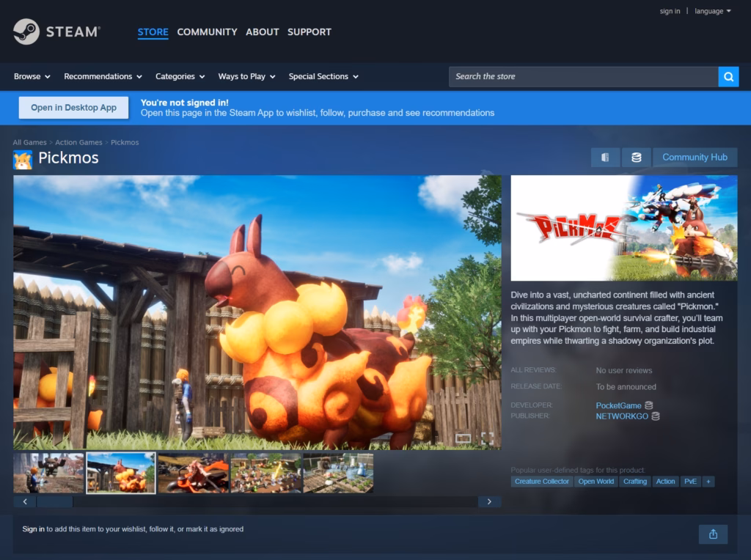
Task: Click the search magnifier button
Action: tap(728, 76)
